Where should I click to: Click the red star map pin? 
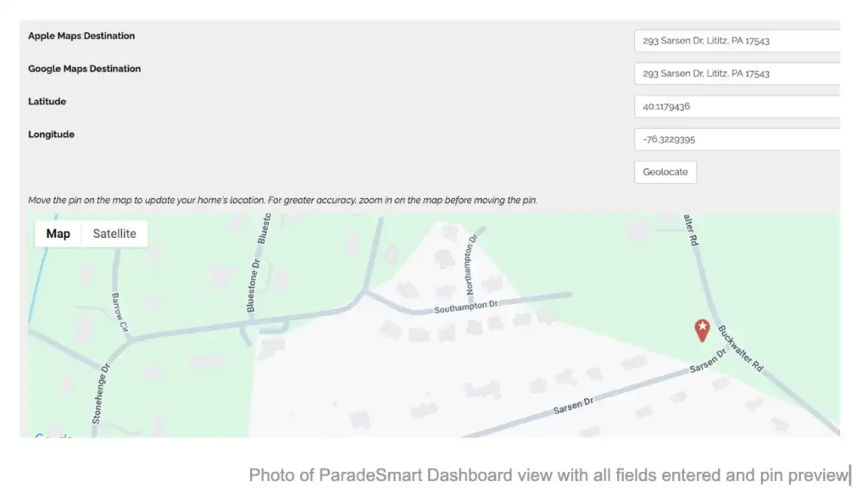(x=702, y=330)
